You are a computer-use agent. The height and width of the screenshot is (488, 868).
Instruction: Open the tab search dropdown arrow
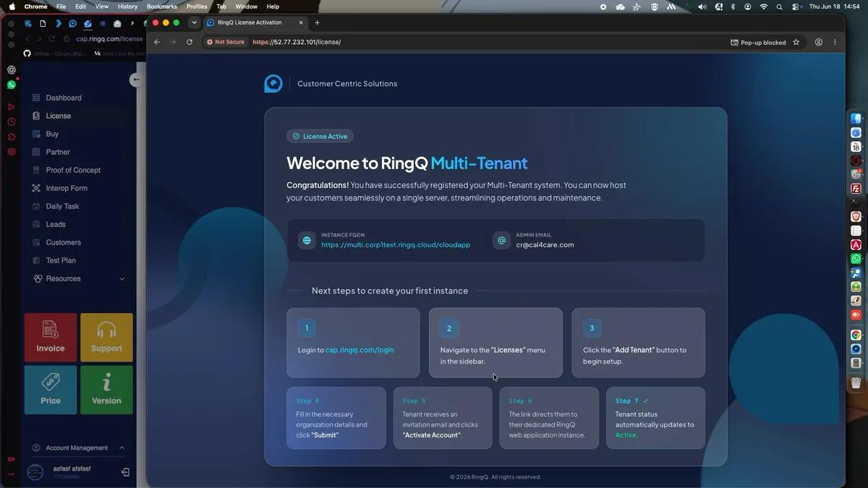(x=194, y=22)
